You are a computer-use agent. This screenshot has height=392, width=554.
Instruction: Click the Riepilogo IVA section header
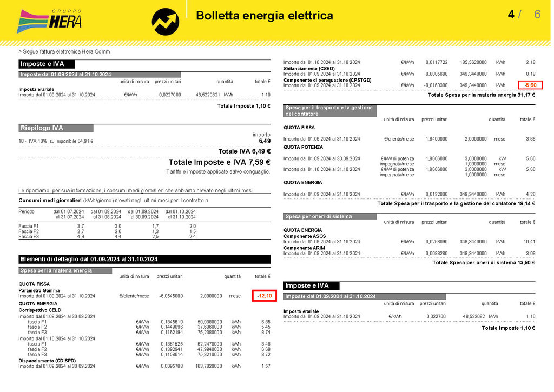(x=56, y=128)
